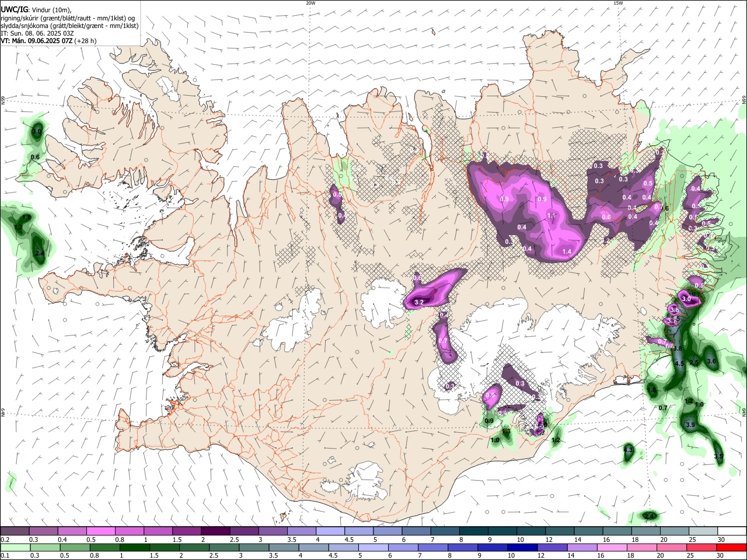Select the 2.5 swatch in bottom legend row
This screenshot has height=560, width=747.
click(x=224, y=547)
